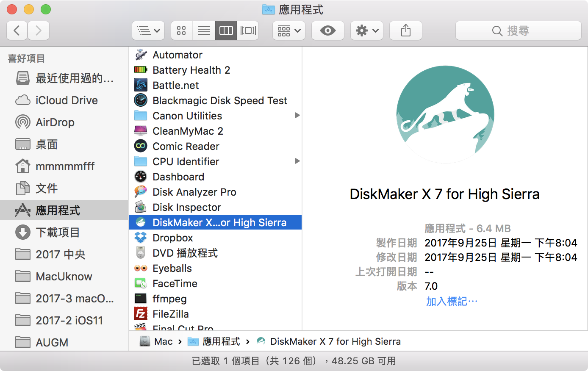Screen dimensions: 588x371
Task: Open iCloud Drive in the sidebar
Action: point(64,100)
